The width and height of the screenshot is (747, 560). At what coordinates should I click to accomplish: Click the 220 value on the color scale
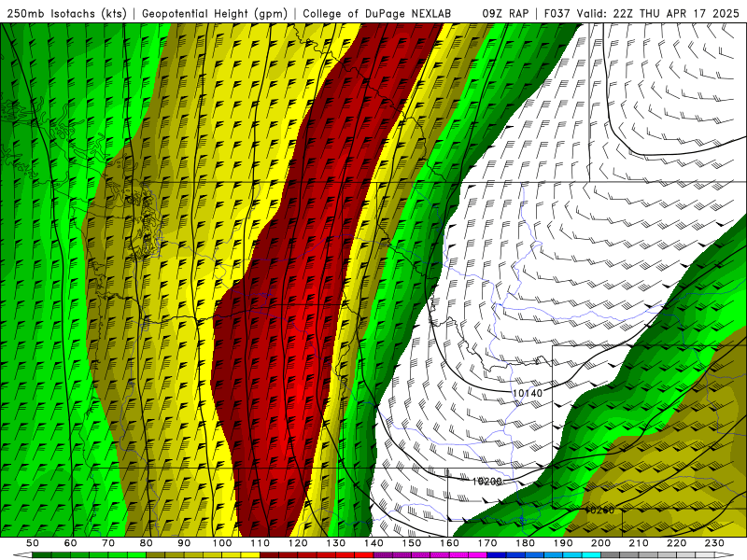pyautogui.click(x=676, y=543)
